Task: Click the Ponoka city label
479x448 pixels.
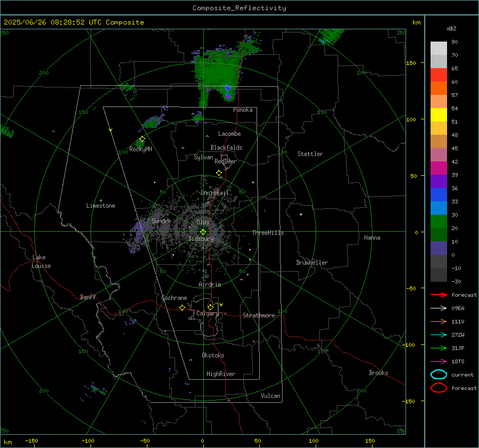Action: point(243,110)
